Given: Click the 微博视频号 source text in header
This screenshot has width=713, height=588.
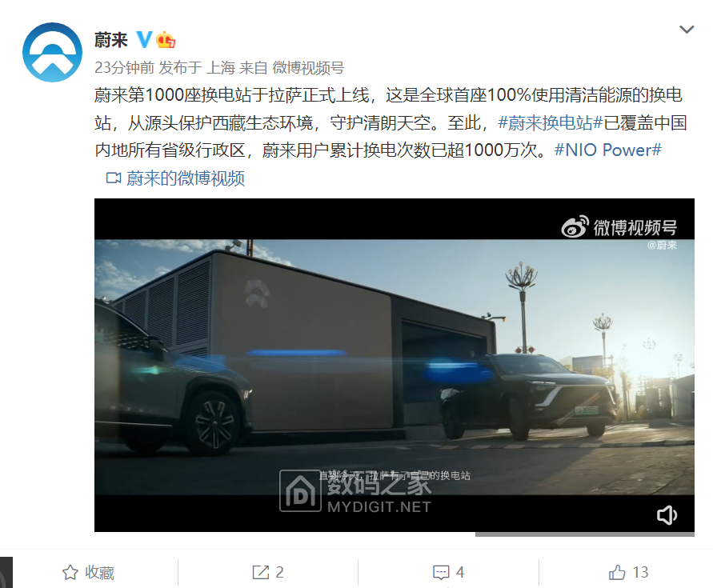Looking at the screenshot, I should (308, 68).
